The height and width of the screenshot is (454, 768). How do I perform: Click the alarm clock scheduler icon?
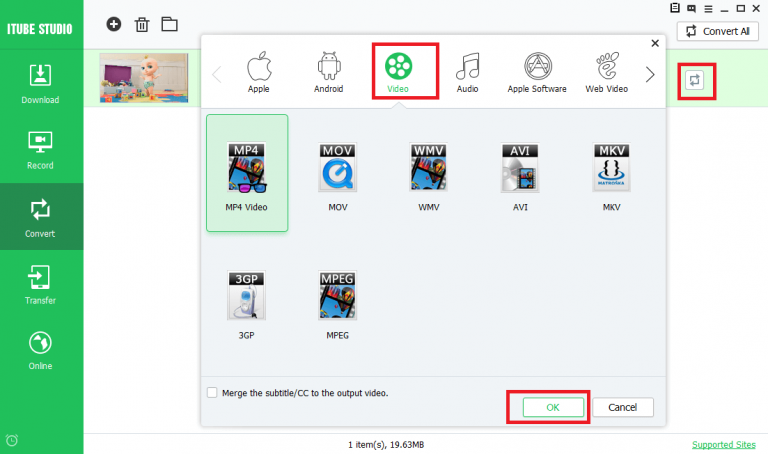[12, 440]
